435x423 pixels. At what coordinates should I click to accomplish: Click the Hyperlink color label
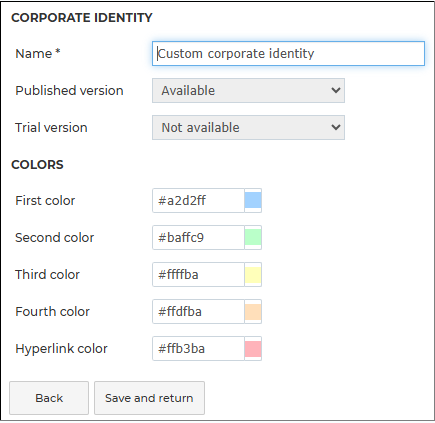[61, 349]
